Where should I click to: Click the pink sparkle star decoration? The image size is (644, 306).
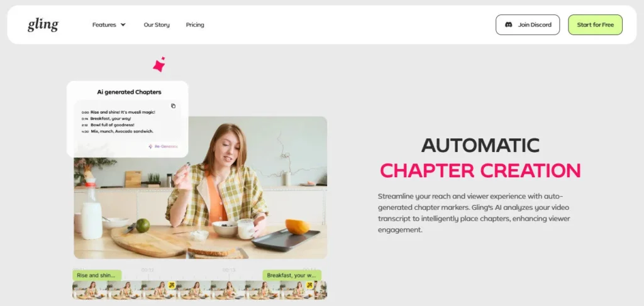159,64
